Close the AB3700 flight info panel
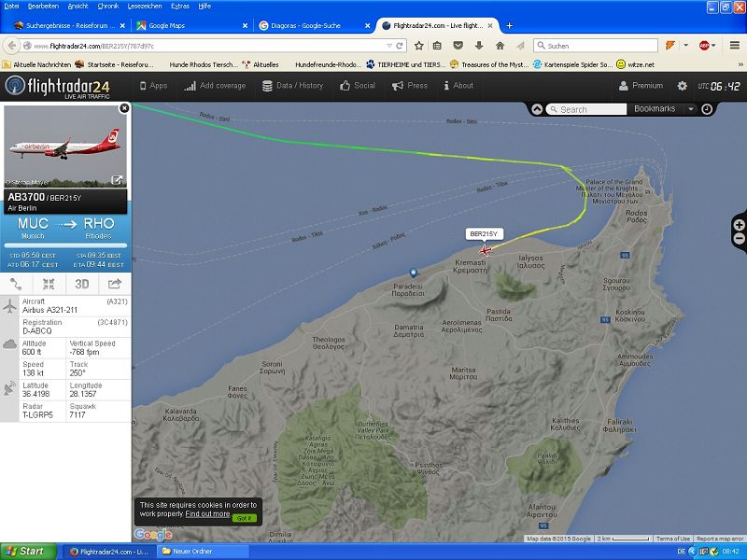Image resolution: width=747 pixels, height=560 pixels. 124,108
